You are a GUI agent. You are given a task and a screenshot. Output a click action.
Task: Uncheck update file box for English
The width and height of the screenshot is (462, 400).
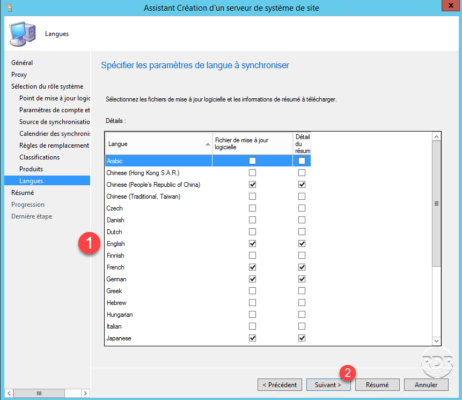(252, 244)
